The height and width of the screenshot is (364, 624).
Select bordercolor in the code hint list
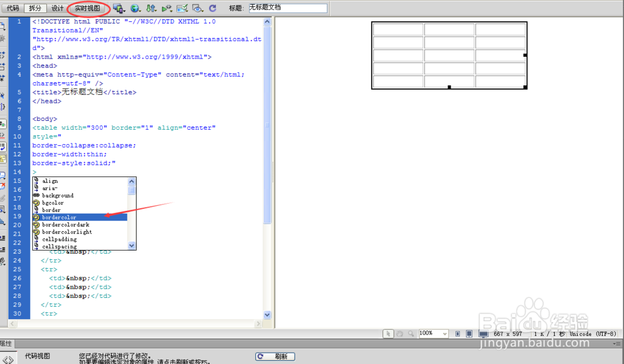click(x=80, y=218)
